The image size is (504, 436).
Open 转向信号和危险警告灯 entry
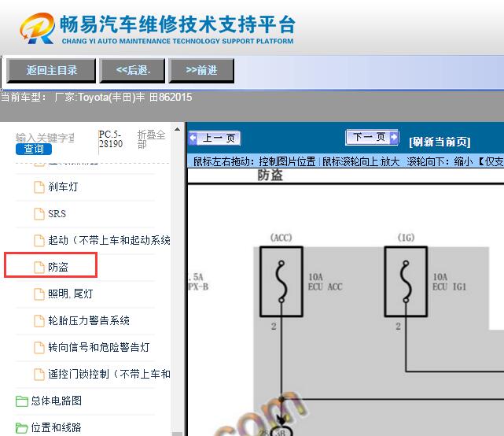click(x=99, y=347)
